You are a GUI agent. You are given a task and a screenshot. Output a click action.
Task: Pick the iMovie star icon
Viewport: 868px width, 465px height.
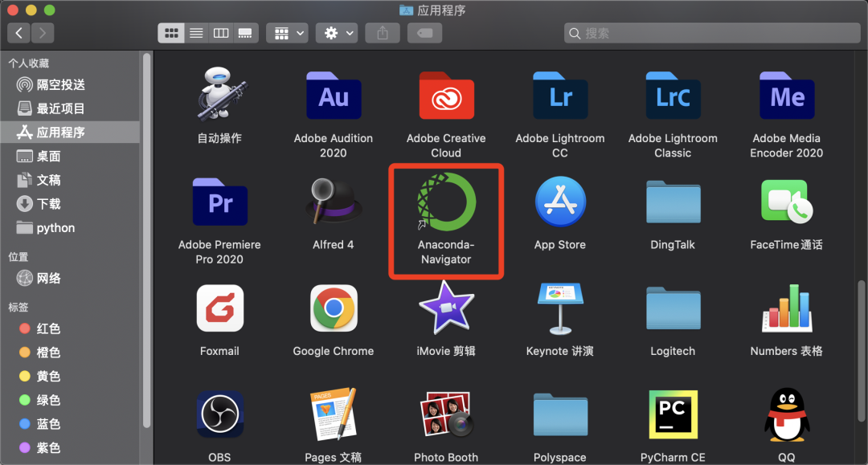coord(446,308)
